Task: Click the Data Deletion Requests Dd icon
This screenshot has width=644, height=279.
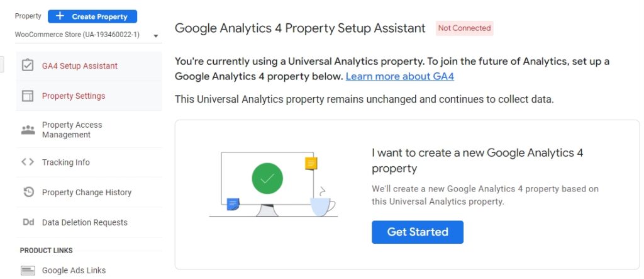Action: tap(28, 222)
